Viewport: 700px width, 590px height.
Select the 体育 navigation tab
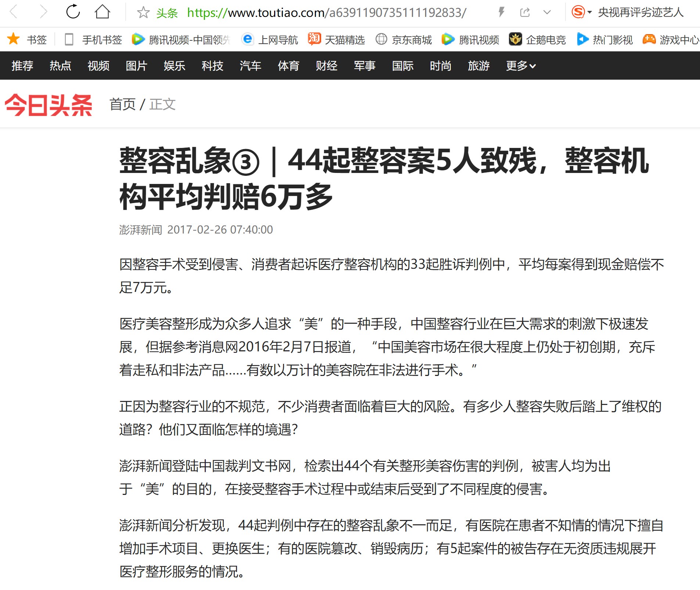point(288,66)
